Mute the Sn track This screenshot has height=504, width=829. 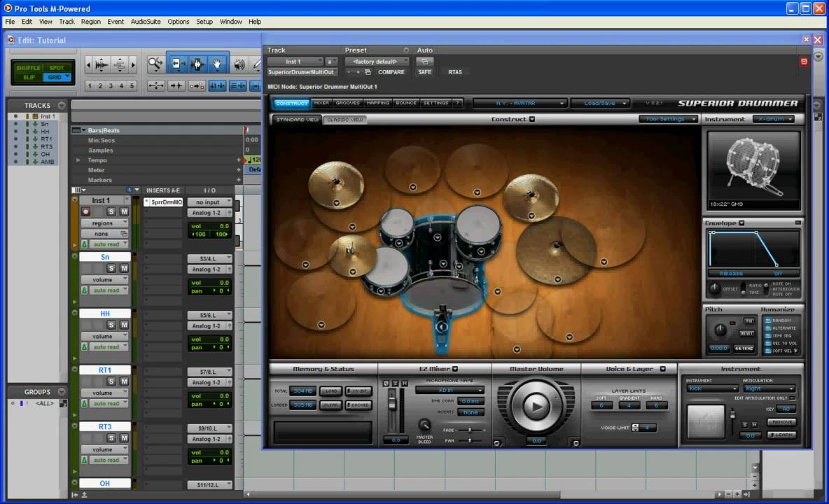[x=124, y=268]
